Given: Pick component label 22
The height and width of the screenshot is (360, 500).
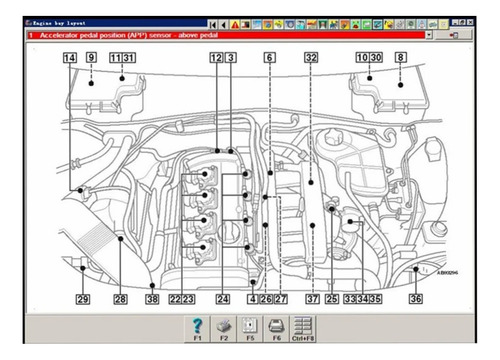Looking at the screenshot, I should pos(175,299).
